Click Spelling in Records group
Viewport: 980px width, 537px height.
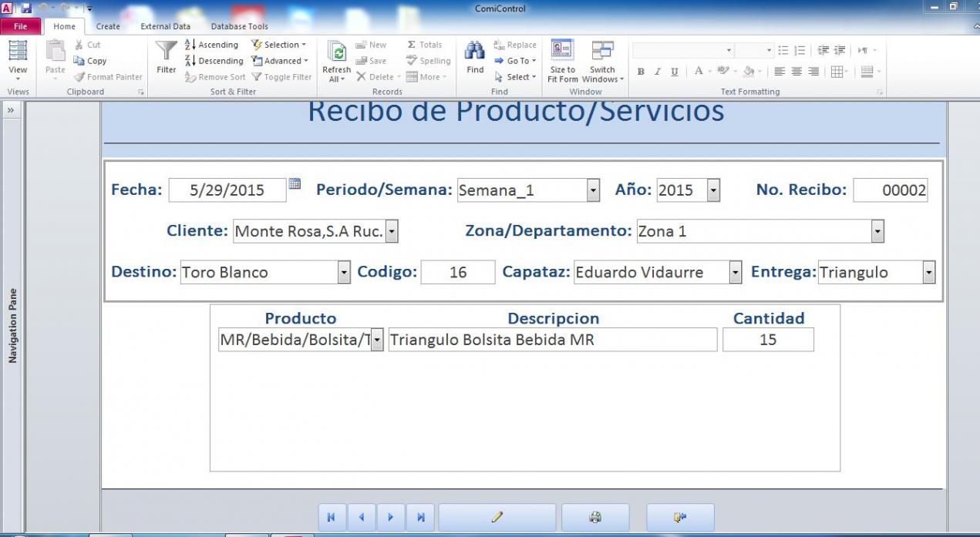[x=429, y=61]
